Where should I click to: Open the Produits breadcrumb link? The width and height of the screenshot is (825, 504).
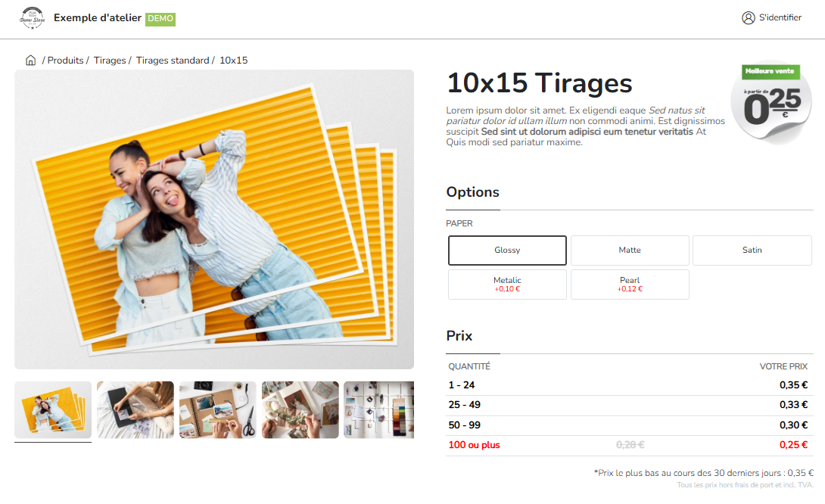pyautogui.click(x=65, y=61)
